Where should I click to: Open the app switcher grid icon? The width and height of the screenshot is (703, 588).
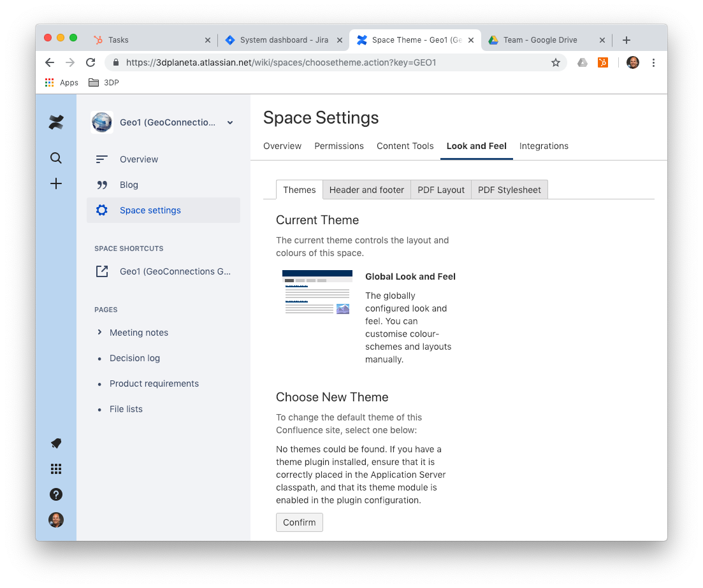pyautogui.click(x=56, y=468)
